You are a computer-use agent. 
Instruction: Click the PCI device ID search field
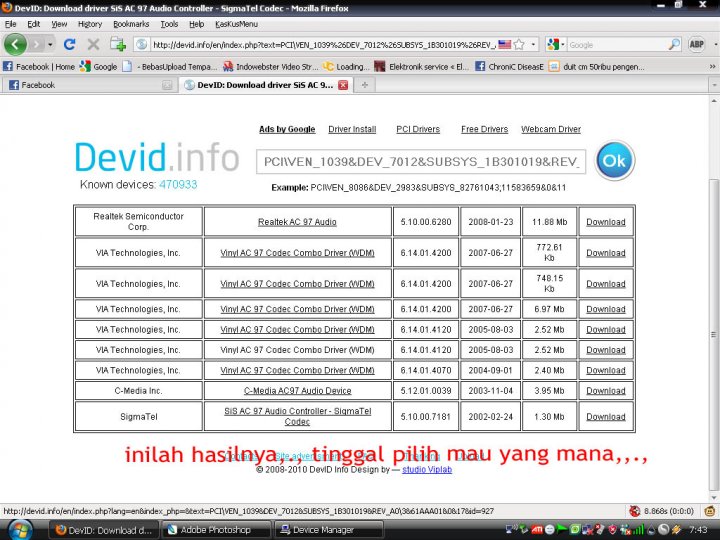click(421, 162)
